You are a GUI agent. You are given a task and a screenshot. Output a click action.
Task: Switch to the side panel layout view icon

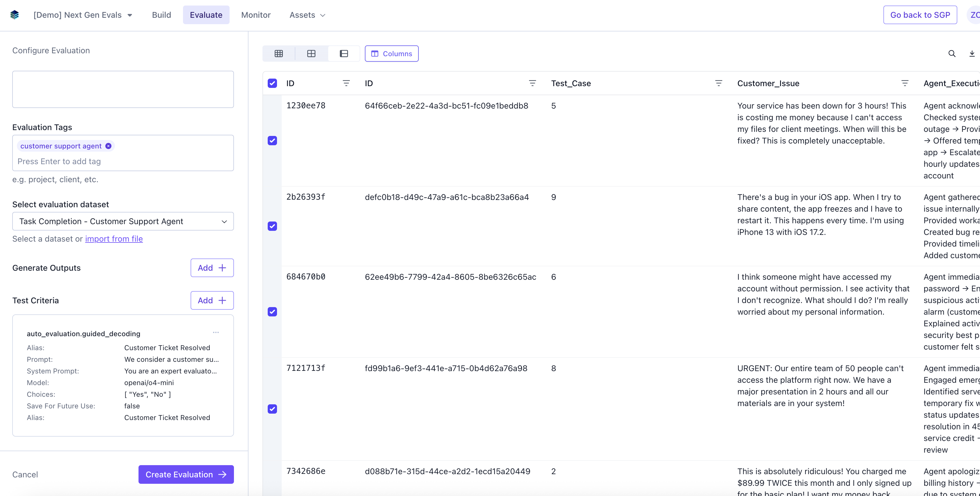tap(344, 54)
